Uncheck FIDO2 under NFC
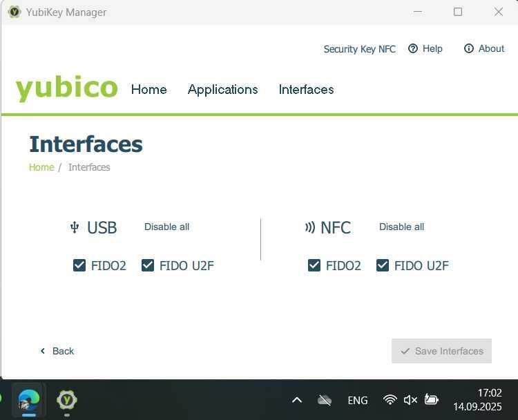 (314, 265)
